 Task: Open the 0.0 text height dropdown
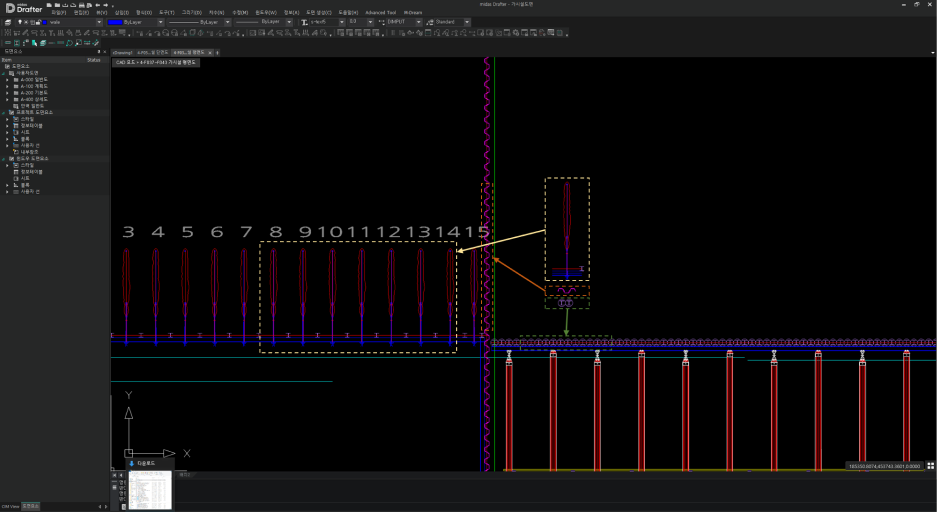click(x=370, y=22)
